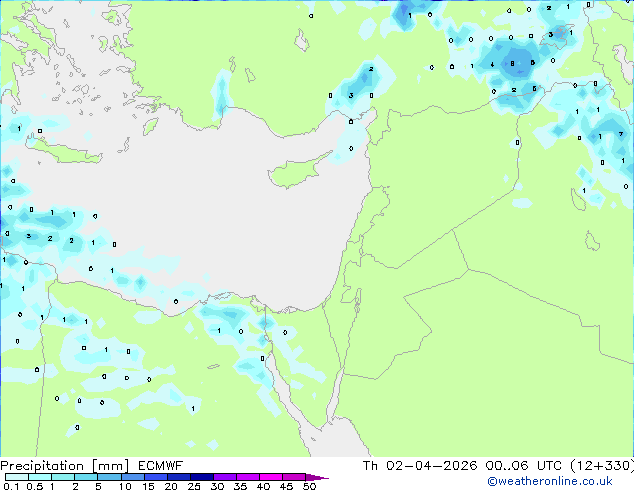Click the "[mm]" unit label
Viewport: 634px width, 490px height.
(111, 466)
